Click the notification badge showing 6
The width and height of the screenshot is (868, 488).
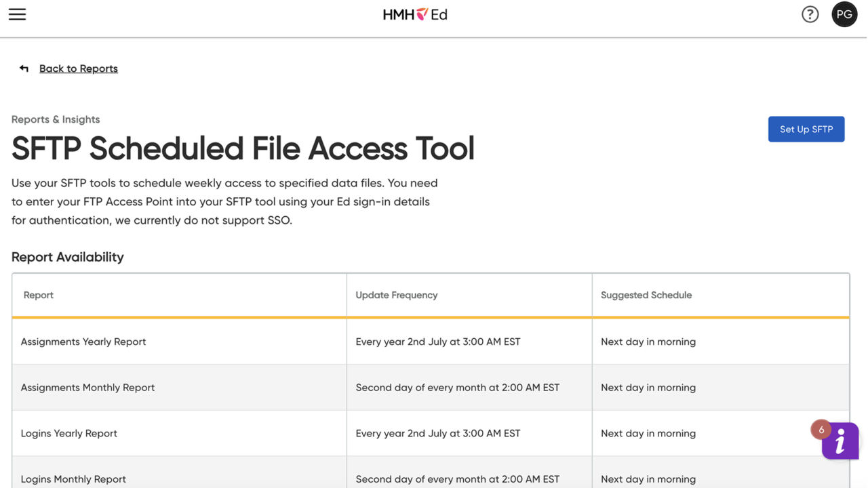pyautogui.click(x=821, y=429)
